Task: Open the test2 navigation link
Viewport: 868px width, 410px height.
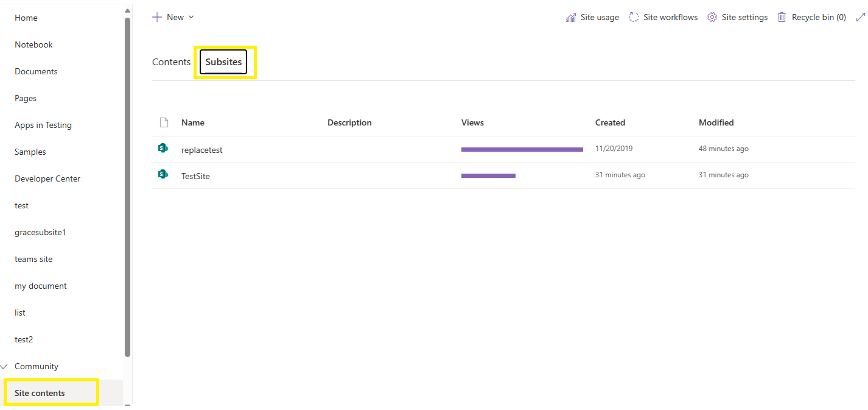Action: click(24, 339)
